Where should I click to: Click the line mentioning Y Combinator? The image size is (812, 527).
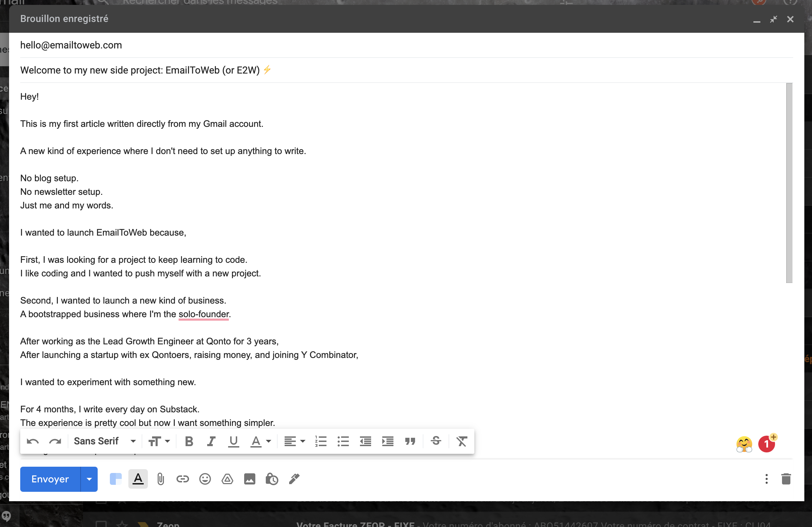tap(189, 355)
